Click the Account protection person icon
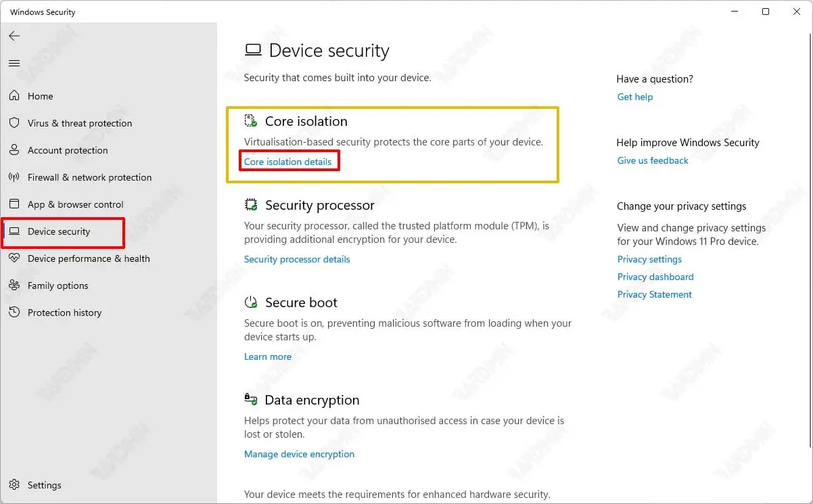The width and height of the screenshot is (813, 504). [14, 150]
